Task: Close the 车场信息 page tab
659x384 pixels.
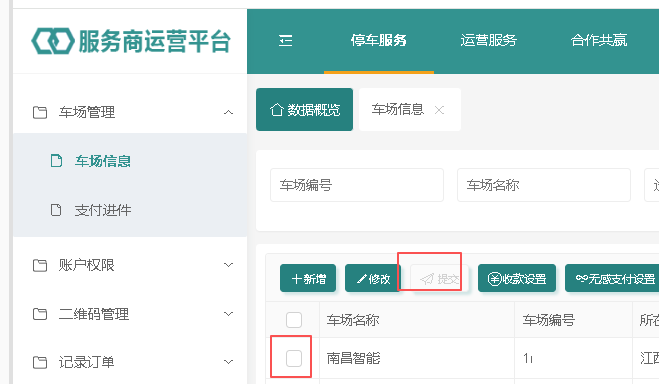Action: click(x=439, y=110)
